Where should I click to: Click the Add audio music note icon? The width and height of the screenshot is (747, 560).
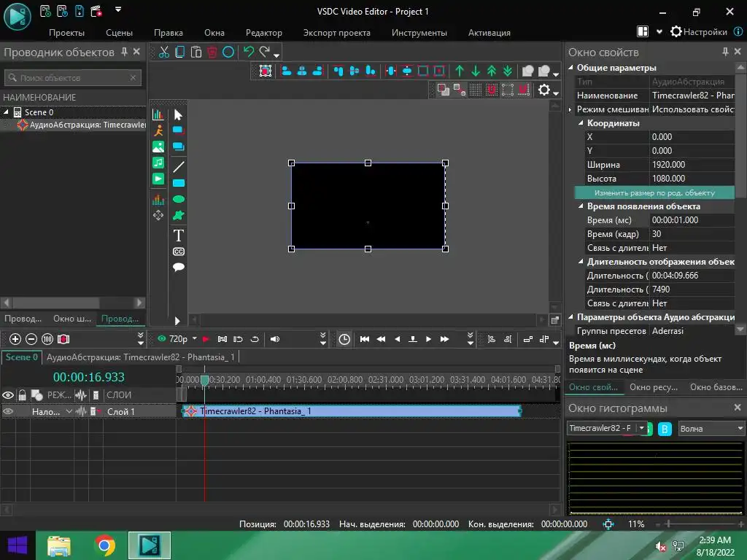[158, 163]
